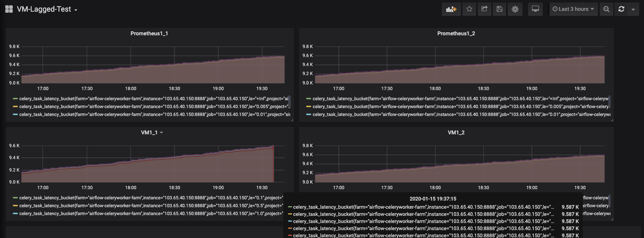This screenshot has width=644, height=238.
Task: Click yellow color swatch in VM1_1 legend
Action: tap(15, 206)
